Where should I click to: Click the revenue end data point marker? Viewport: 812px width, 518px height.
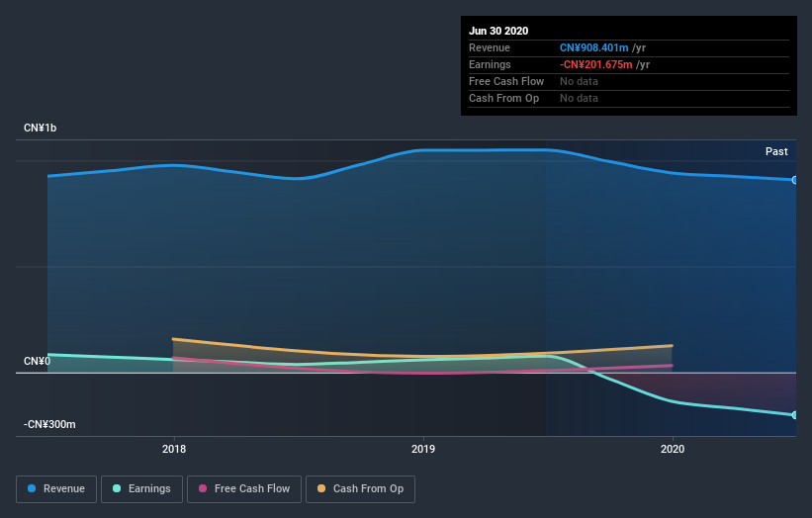click(794, 180)
